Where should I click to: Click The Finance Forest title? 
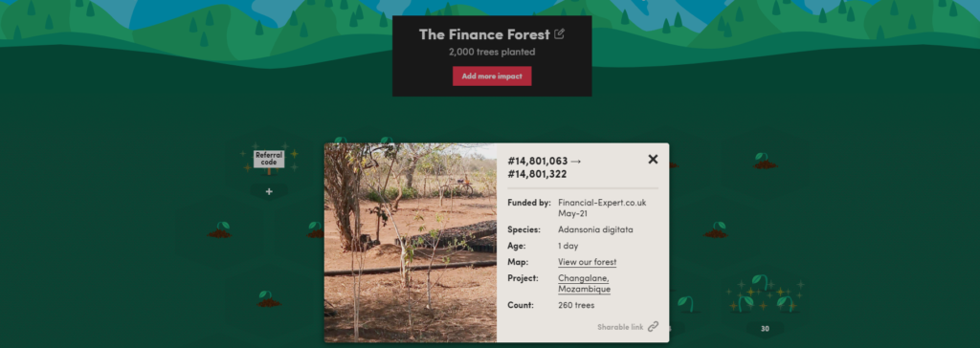tap(485, 34)
